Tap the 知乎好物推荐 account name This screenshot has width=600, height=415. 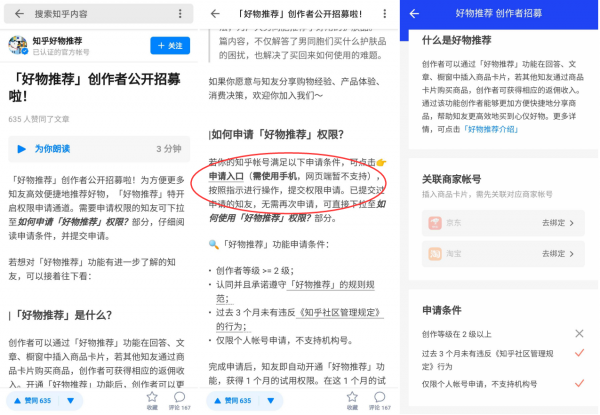click(57, 41)
